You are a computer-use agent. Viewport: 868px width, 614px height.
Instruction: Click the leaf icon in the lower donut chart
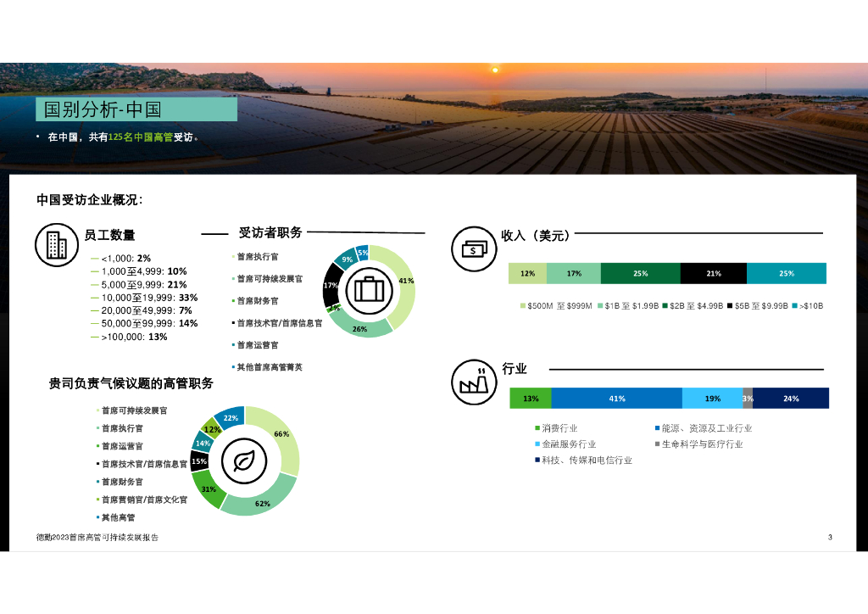pyautogui.click(x=244, y=460)
